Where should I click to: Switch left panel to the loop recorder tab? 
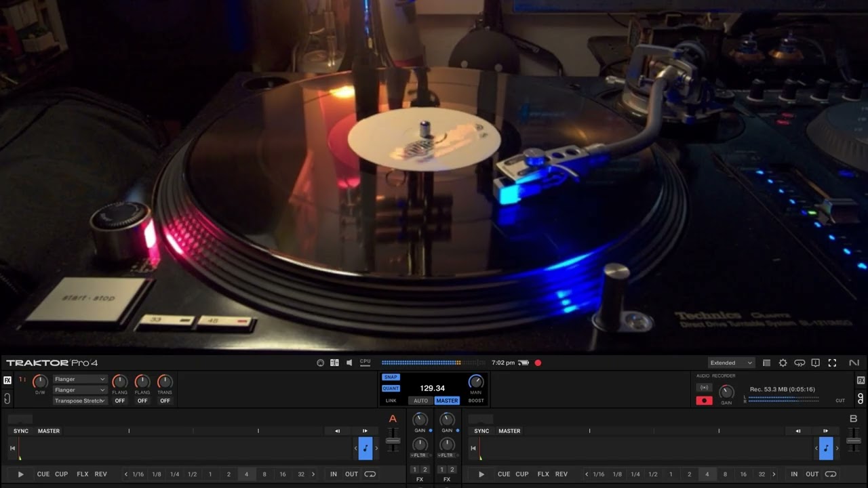(7, 399)
